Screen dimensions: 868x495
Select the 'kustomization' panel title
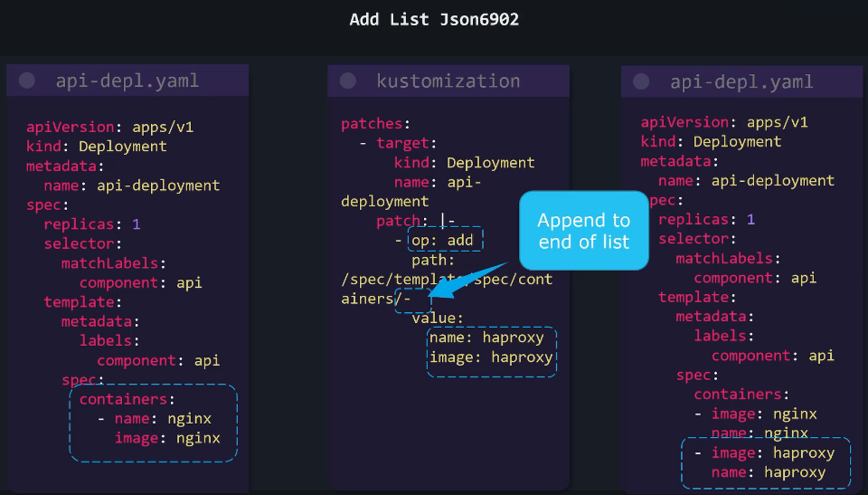tap(448, 81)
